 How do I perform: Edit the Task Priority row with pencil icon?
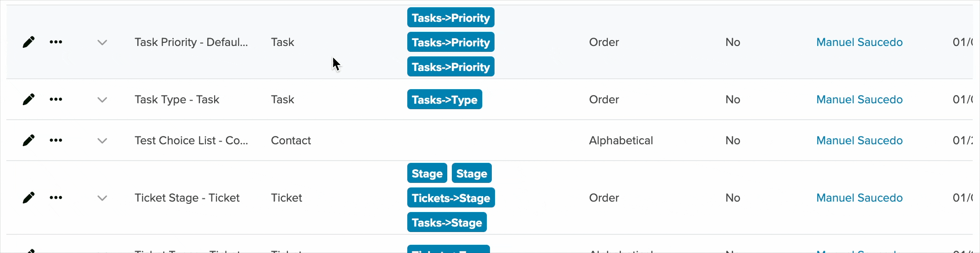click(x=29, y=42)
